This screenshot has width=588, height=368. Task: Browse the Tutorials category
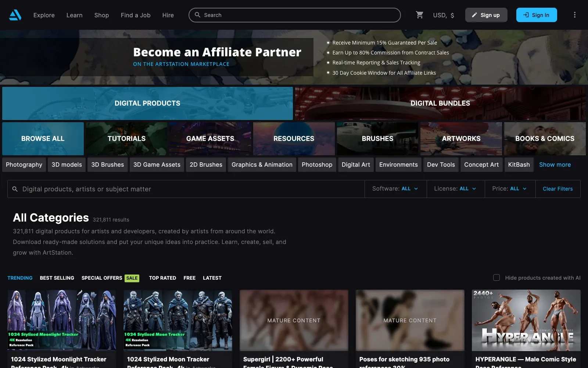click(x=126, y=139)
